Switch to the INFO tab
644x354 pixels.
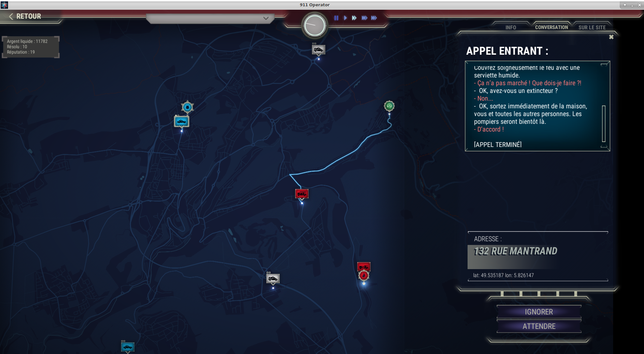(511, 28)
